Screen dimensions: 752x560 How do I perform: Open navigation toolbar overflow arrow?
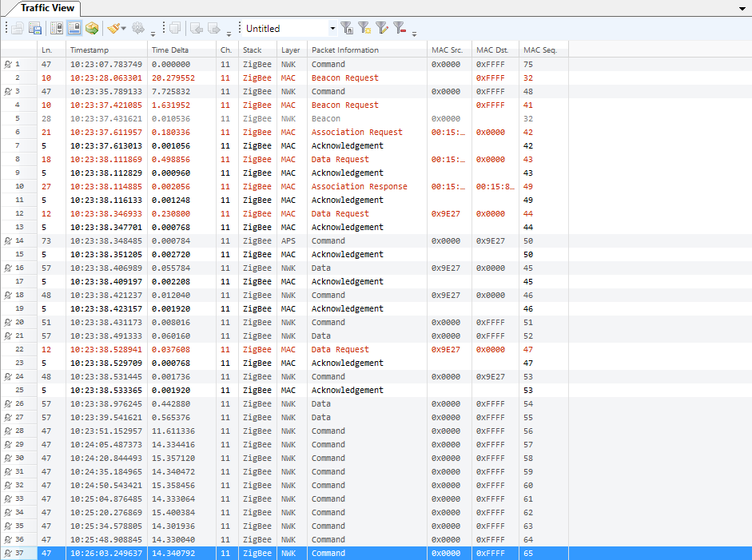(x=229, y=34)
